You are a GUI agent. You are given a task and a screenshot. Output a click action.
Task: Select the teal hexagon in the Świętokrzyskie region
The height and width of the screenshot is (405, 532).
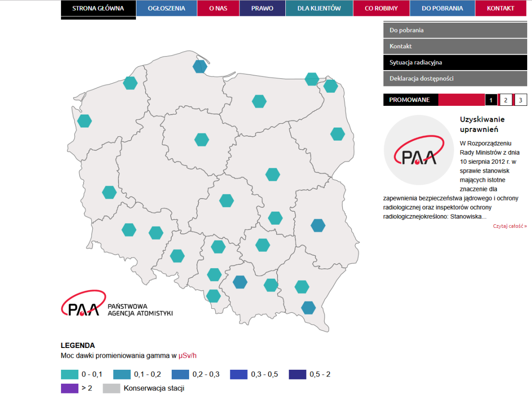(263, 245)
